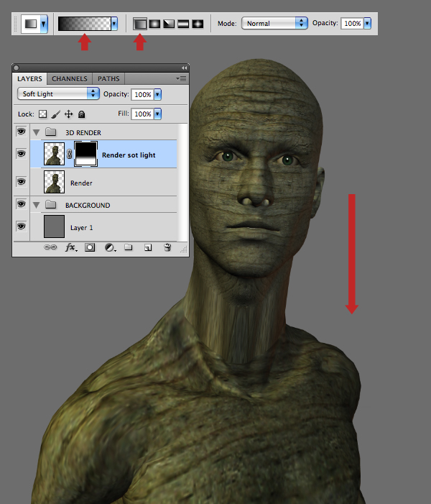
Task: Click the gradient preview swatch to edit
Action: click(x=85, y=24)
